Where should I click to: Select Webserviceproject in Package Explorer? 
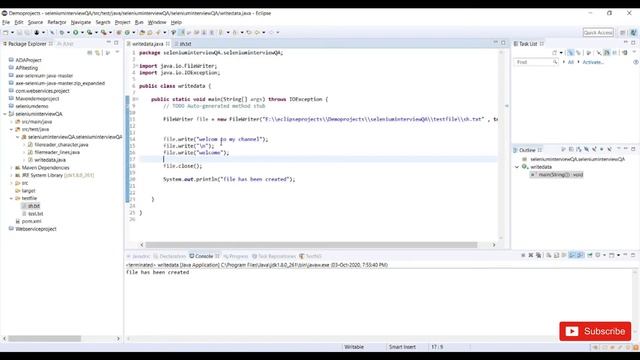36,229
